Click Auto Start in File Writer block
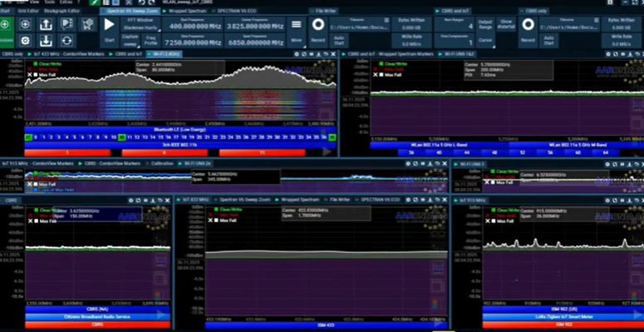The height and width of the screenshot is (332, 644). click(x=339, y=40)
